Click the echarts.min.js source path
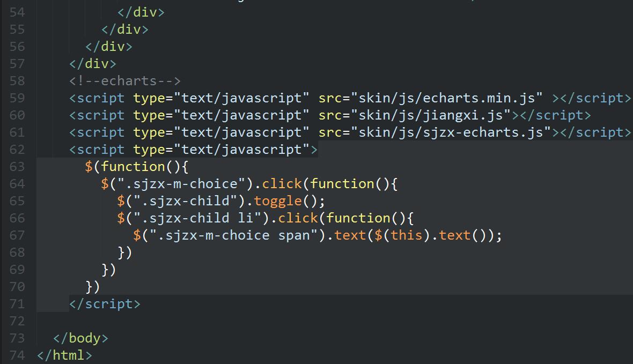Screen dimensions: 633x364 [x=447, y=98]
